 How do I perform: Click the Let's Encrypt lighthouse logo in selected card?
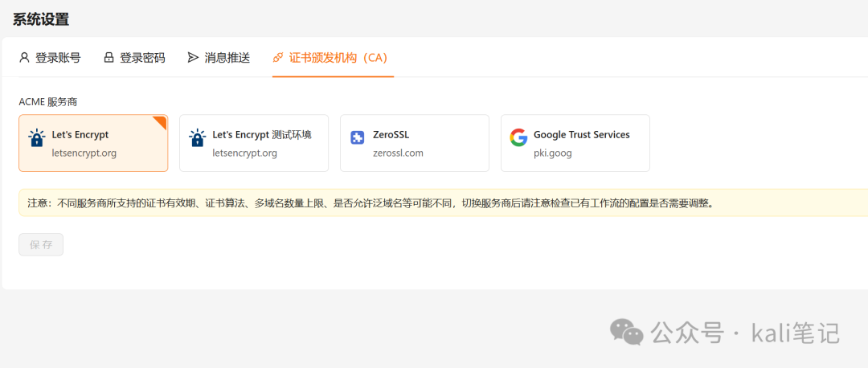click(36, 137)
